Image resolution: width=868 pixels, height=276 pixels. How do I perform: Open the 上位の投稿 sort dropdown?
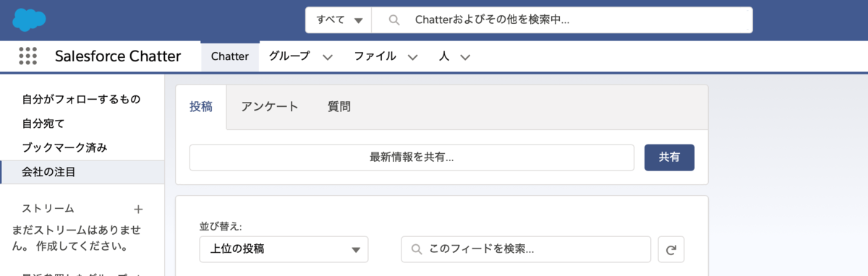(284, 249)
